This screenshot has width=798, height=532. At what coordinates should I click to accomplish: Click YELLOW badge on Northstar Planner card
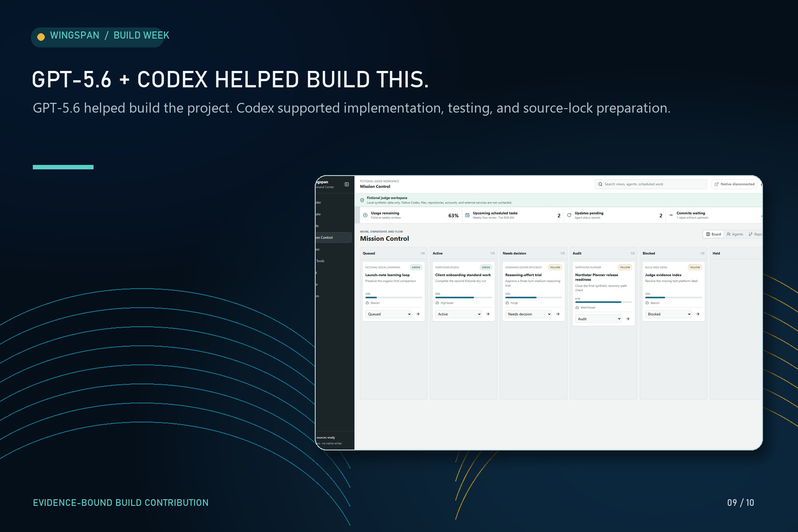coord(625,268)
